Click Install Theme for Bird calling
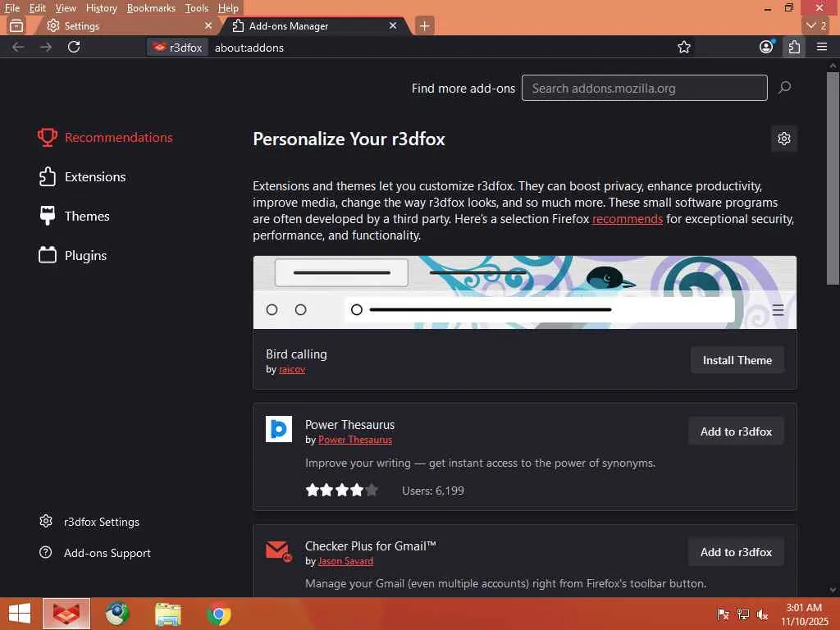 coord(737,360)
